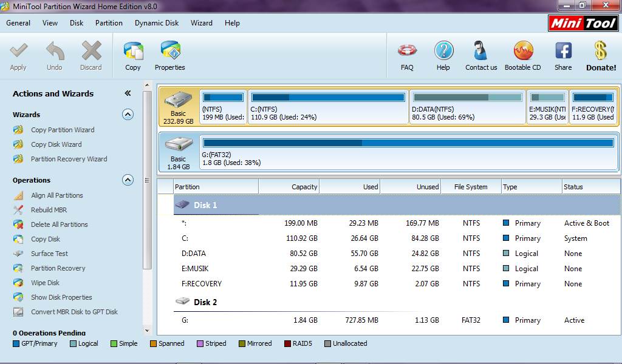
Task: Open the FAQ icon
Action: (406, 55)
